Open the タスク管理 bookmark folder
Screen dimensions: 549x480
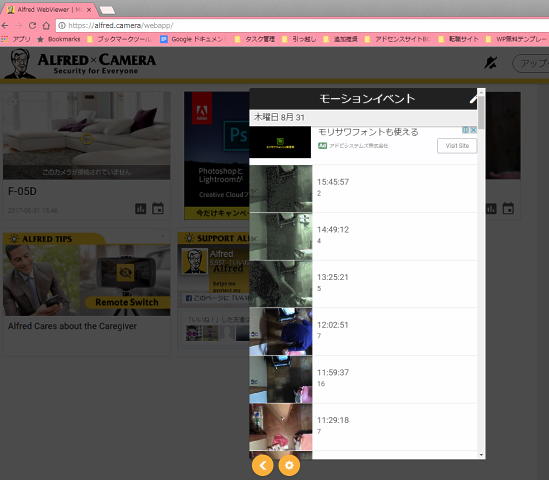click(255, 39)
